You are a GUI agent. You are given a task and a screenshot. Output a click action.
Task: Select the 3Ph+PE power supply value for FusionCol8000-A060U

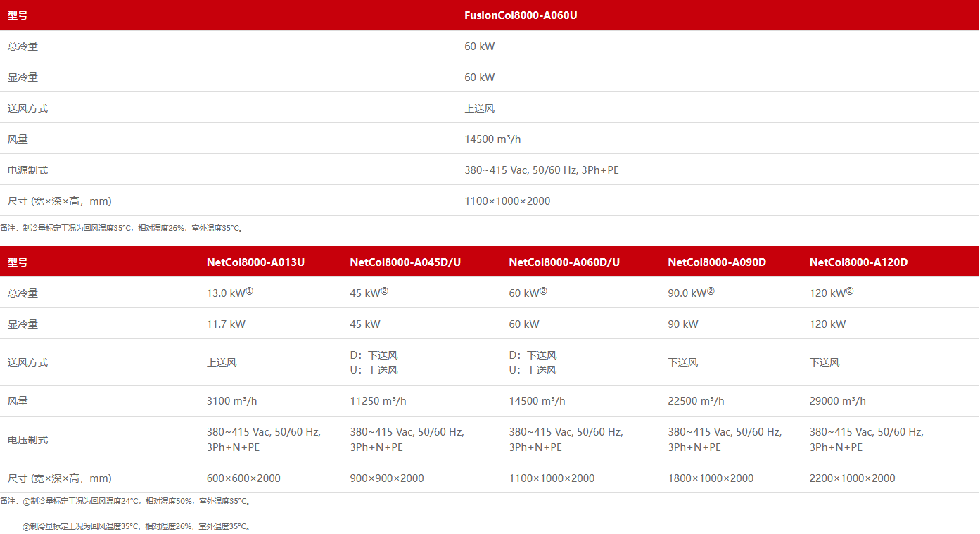point(542,170)
